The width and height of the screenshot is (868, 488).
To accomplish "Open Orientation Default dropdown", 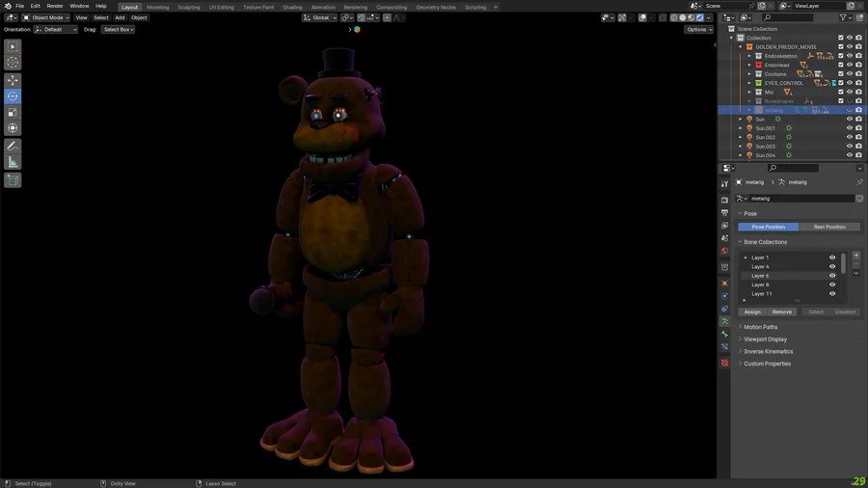I will click(x=55, y=29).
